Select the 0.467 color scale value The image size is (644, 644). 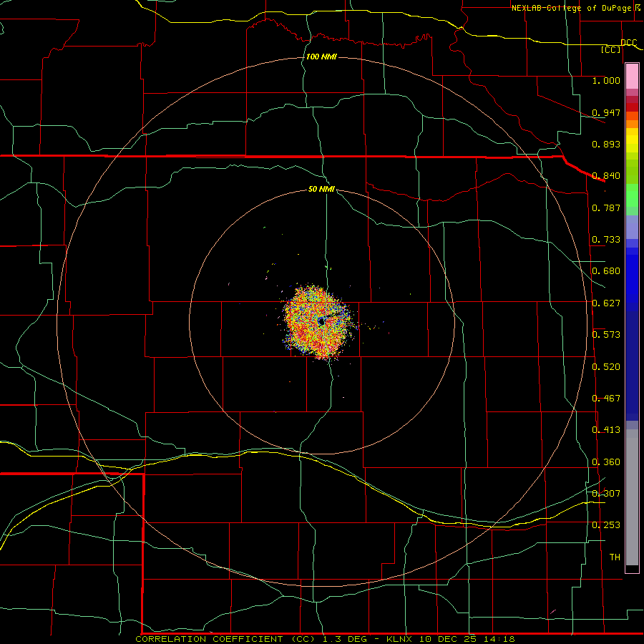coord(606,399)
